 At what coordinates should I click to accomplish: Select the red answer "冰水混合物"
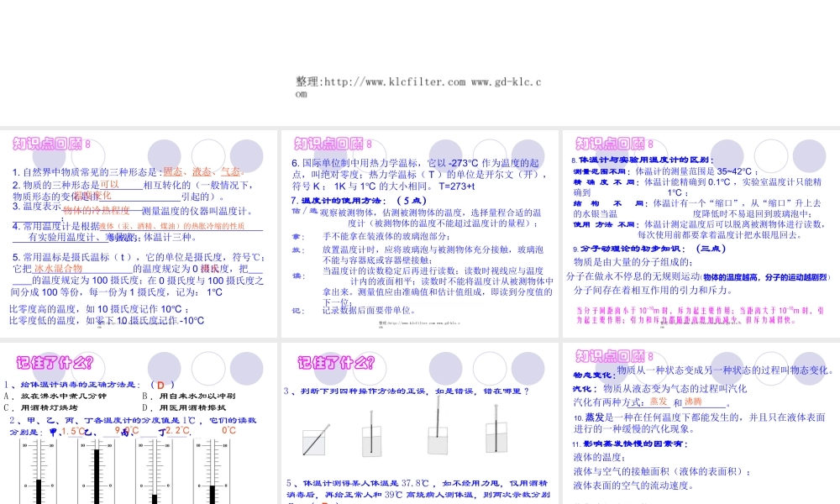coord(59,269)
